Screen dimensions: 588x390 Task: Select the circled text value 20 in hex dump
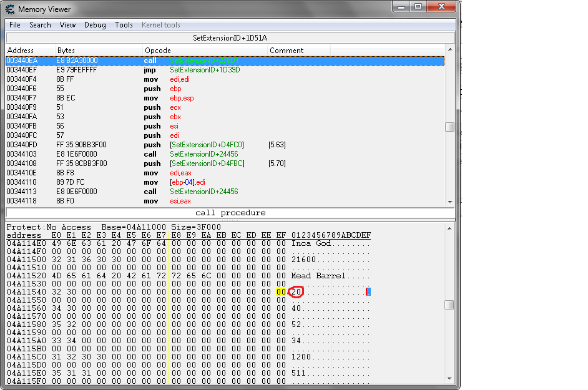point(296,292)
